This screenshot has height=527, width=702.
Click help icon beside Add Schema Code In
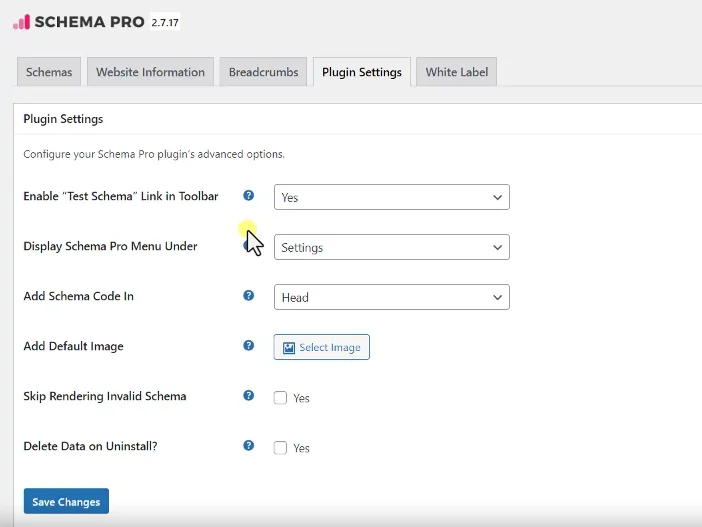248,296
